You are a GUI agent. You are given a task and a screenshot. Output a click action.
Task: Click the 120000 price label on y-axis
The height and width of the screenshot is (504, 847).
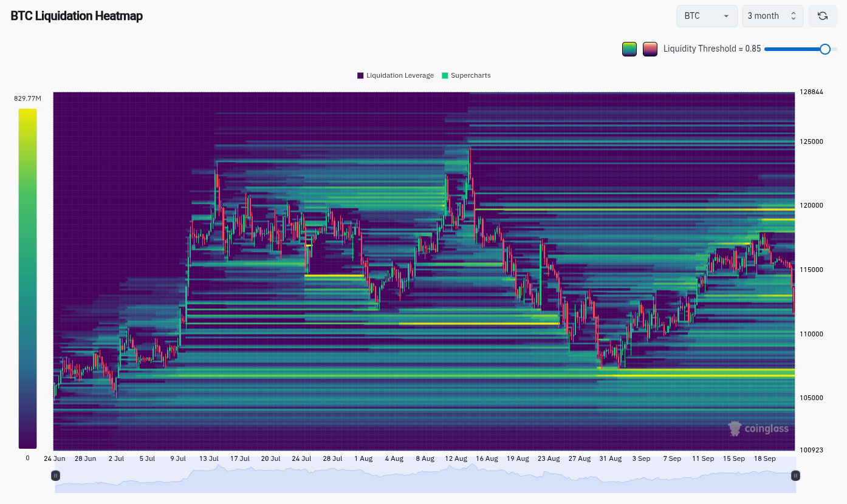[811, 206]
